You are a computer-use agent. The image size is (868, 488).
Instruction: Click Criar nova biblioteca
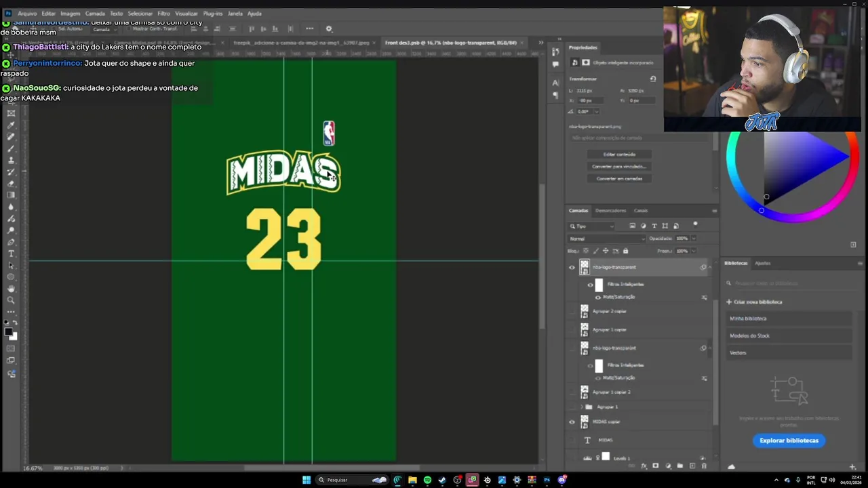coord(754,302)
